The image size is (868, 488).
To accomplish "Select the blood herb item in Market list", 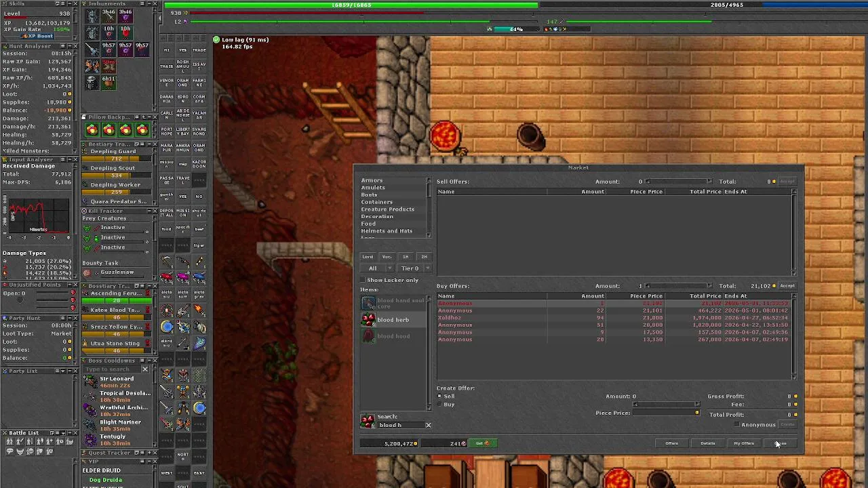I will (393, 320).
